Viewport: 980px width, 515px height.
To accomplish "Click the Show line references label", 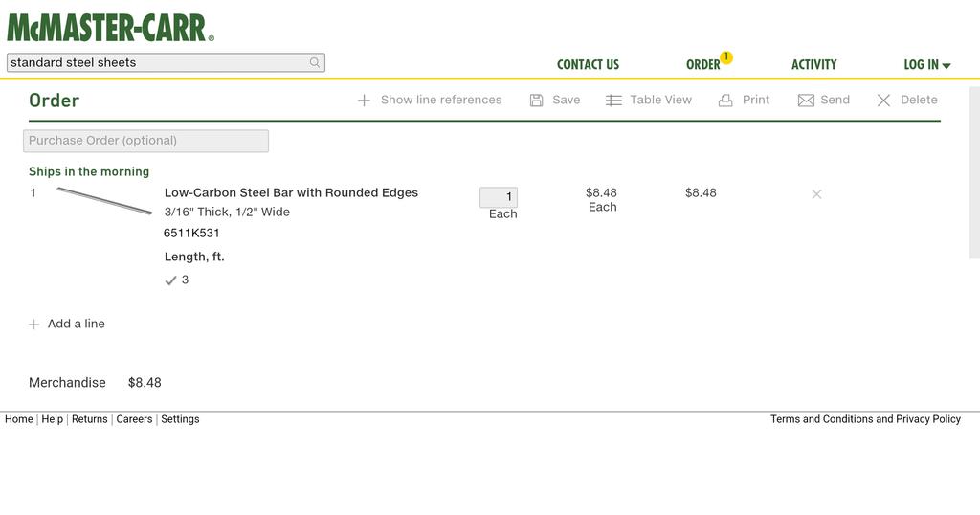I will point(441,100).
